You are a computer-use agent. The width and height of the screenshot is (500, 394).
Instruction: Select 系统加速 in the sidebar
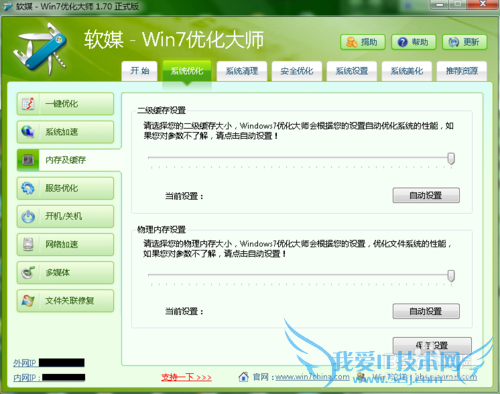pos(65,132)
